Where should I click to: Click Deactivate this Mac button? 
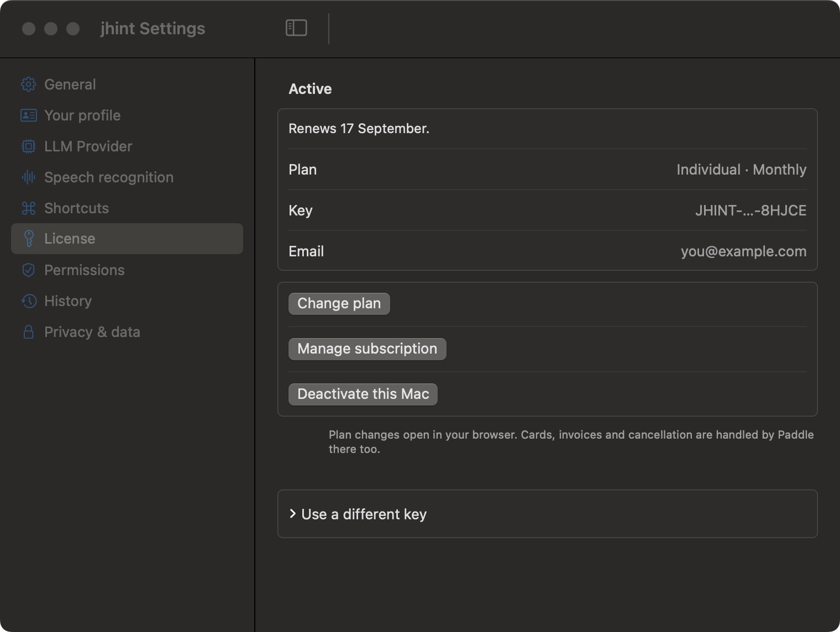pyautogui.click(x=363, y=394)
